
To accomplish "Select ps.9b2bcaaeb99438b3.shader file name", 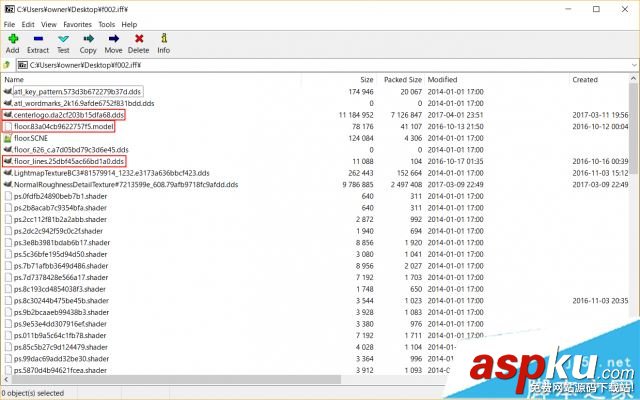I will coord(61,312).
